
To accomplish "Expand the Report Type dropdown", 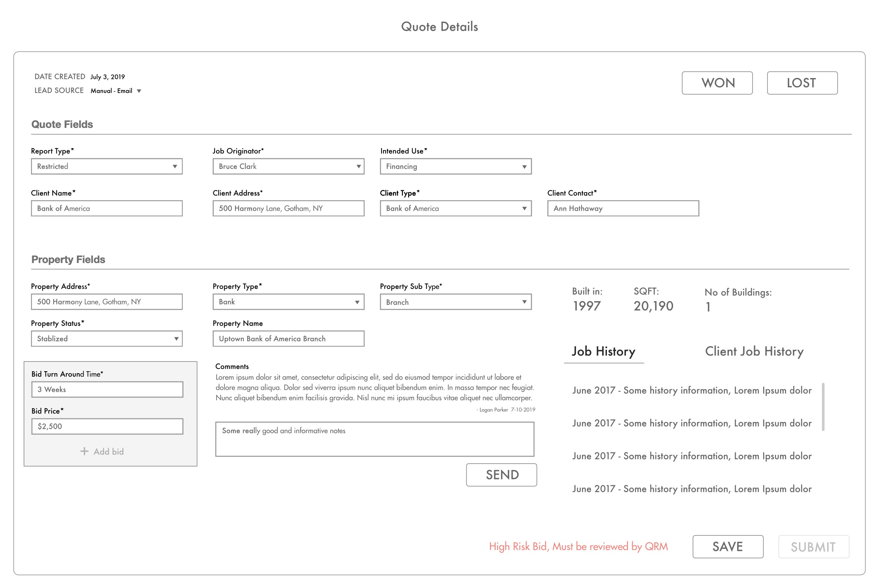I will coord(175,167).
